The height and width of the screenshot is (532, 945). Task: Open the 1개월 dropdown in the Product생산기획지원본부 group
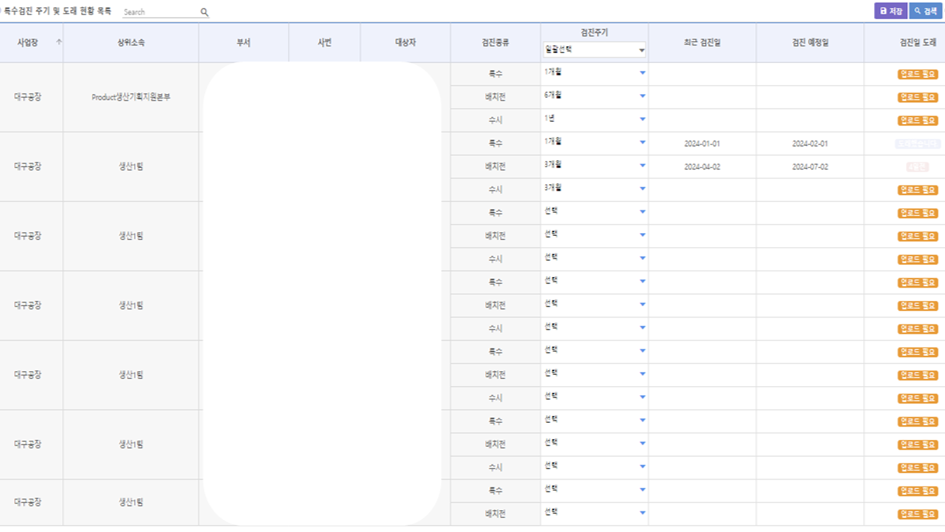(594, 74)
